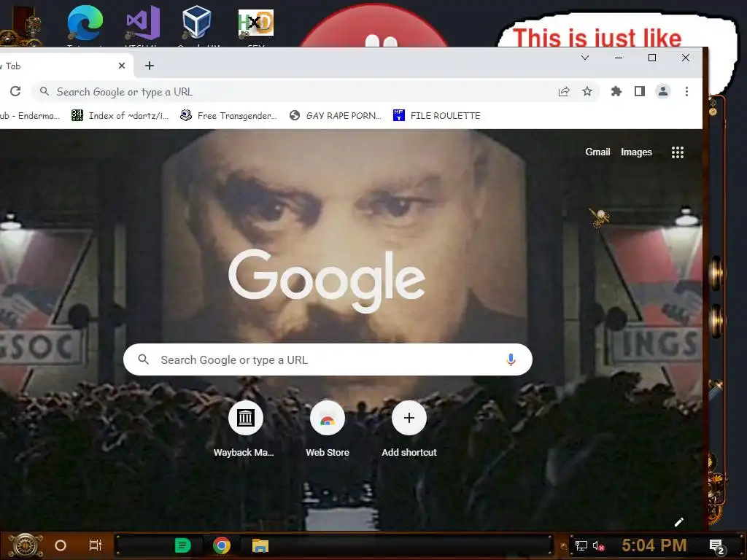Select the New Tab tab
This screenshot has width=747, height=560.
62,66
